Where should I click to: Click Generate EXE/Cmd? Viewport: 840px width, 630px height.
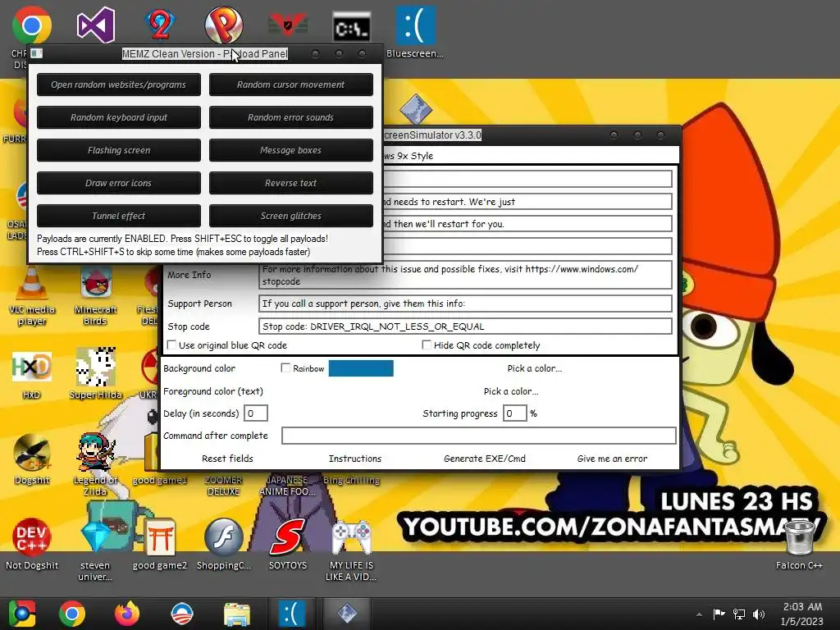point(485,459)
